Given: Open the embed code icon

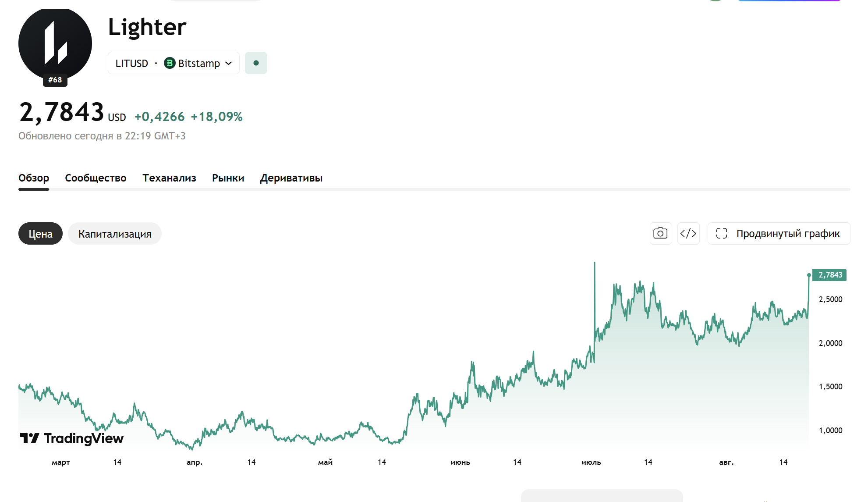Looking at the screenshot, I should point(688,233).
